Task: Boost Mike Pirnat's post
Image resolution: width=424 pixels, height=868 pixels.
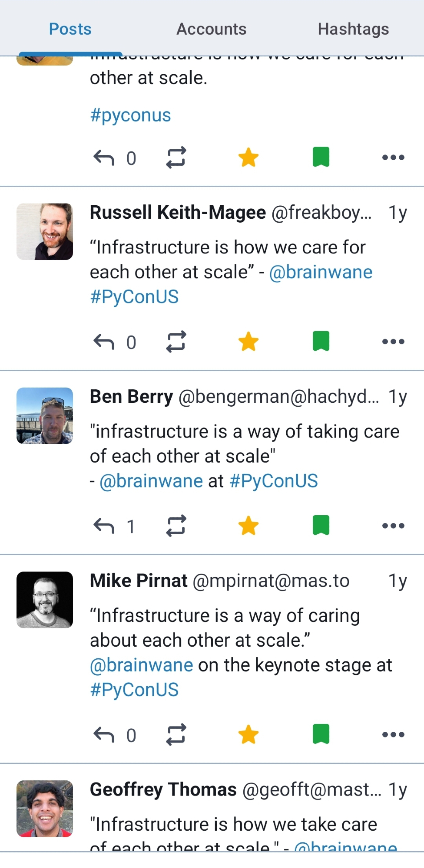Action: 176,735
